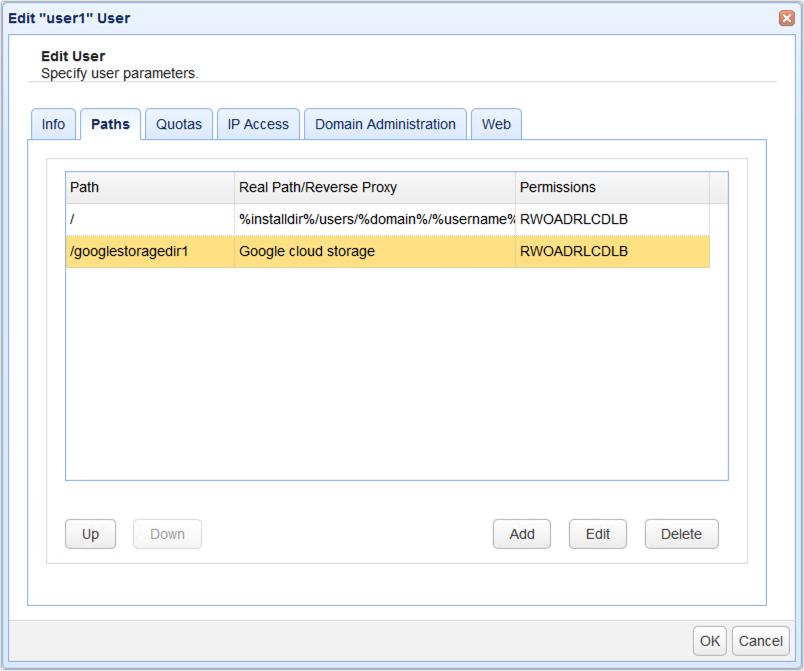The image size is (804, 671).
Task: Edit the selected path entry
Action: 597,533
